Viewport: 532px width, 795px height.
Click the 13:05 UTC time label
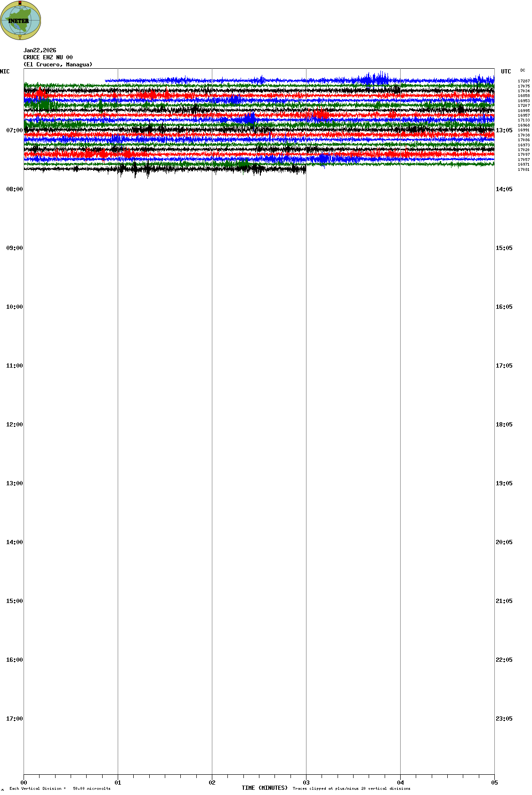504,130
